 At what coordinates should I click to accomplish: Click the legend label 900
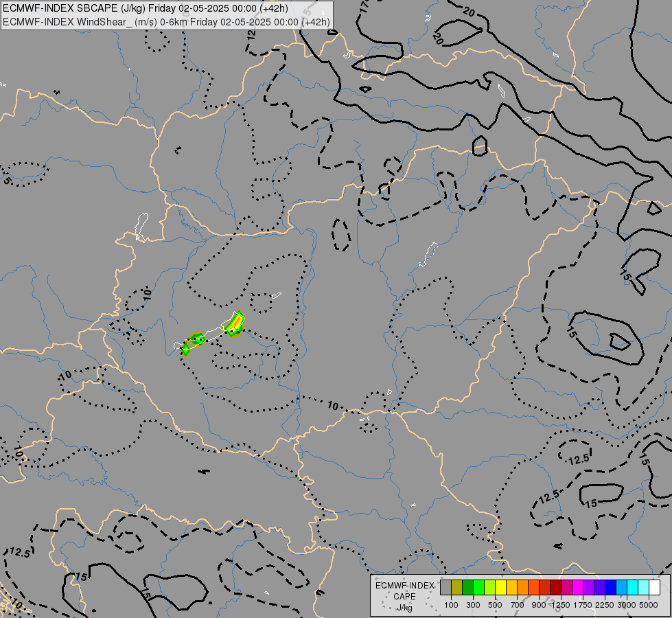tap(539, 605)
